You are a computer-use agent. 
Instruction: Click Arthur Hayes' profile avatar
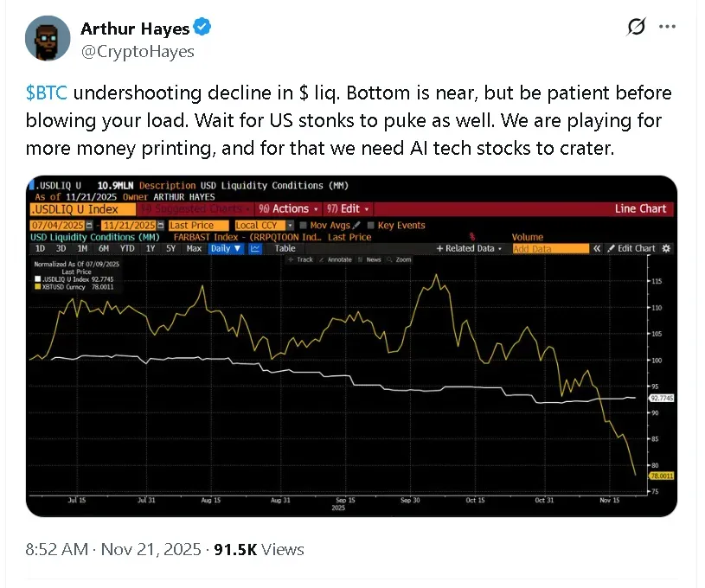coord(46,39)
